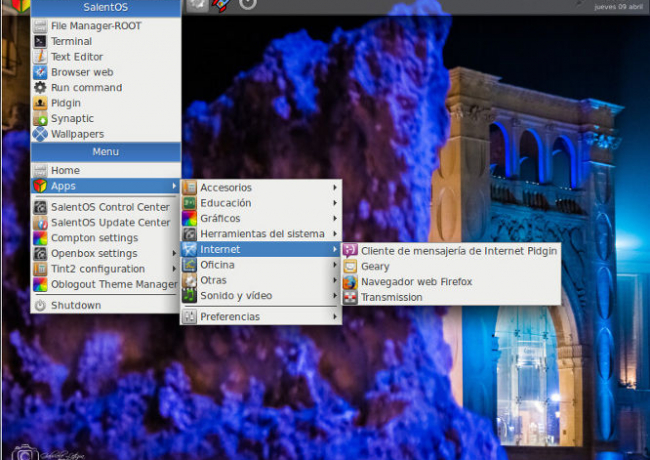Image resolution: width=650 pixels, height=460 pixels.
Task: Launch Geary mail client
Action: pyautogui.click(x=376, y=267)
